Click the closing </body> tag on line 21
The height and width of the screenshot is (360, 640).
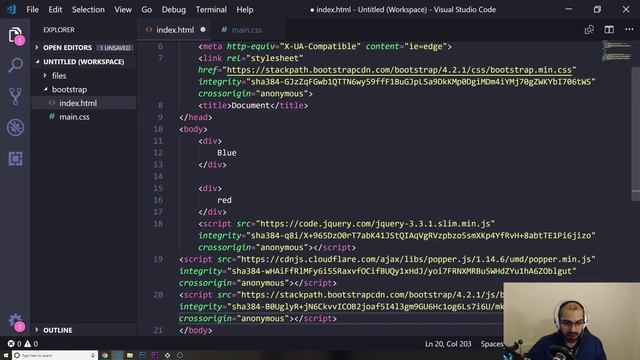coord(196,330)
